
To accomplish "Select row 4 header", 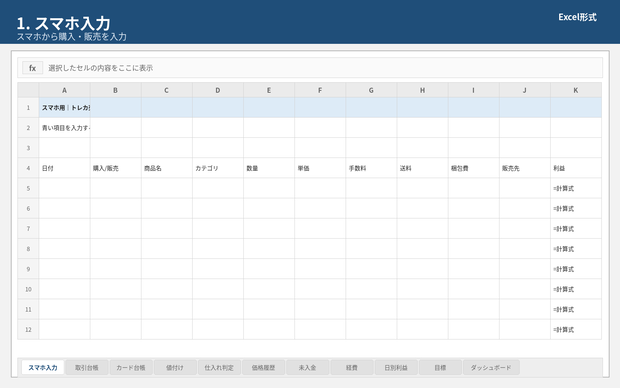I will 28,168.
